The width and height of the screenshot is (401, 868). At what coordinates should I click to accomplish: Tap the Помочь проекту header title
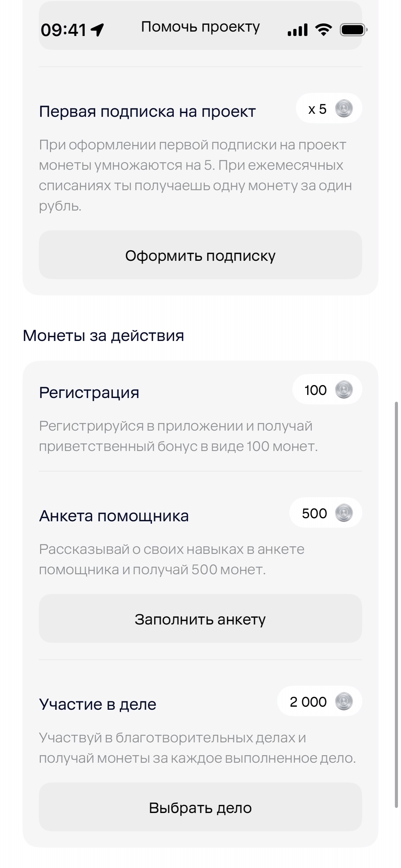pyautogui.click(x=200, y=27)
